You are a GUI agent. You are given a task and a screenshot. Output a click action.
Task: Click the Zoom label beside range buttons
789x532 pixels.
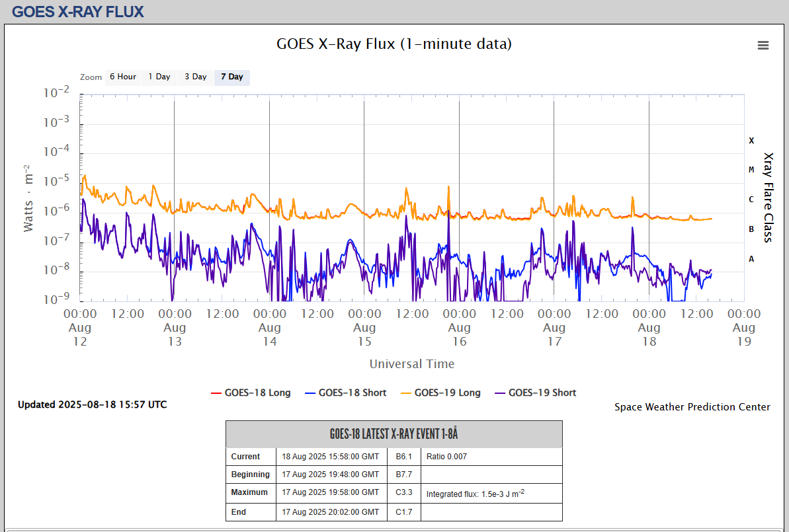point(91,77)
